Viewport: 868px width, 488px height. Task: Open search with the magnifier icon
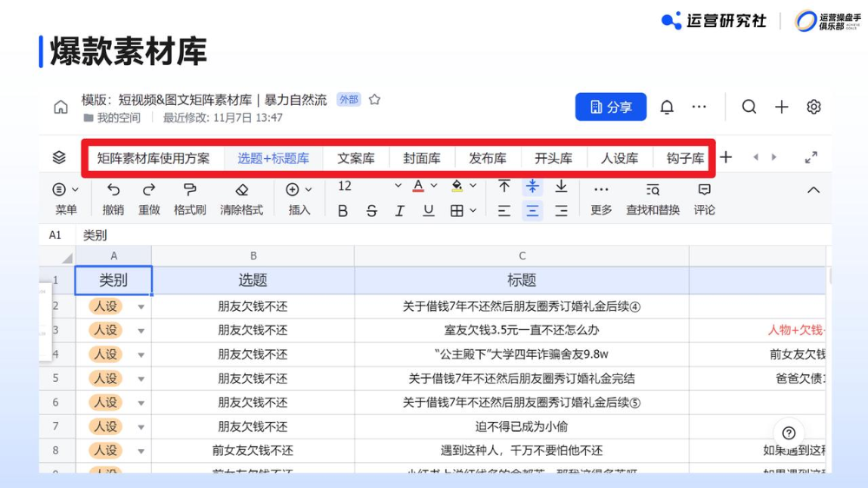coord(749,106)
